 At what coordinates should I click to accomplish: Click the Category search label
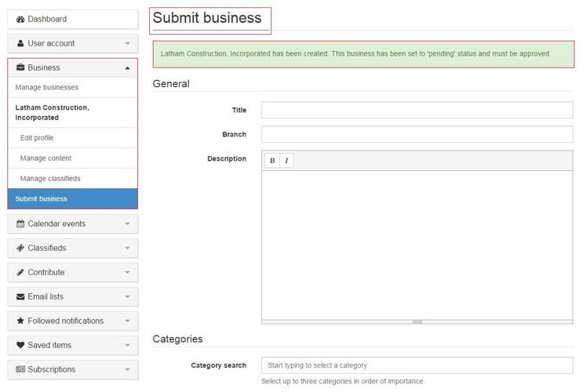[x=219, y=365]
